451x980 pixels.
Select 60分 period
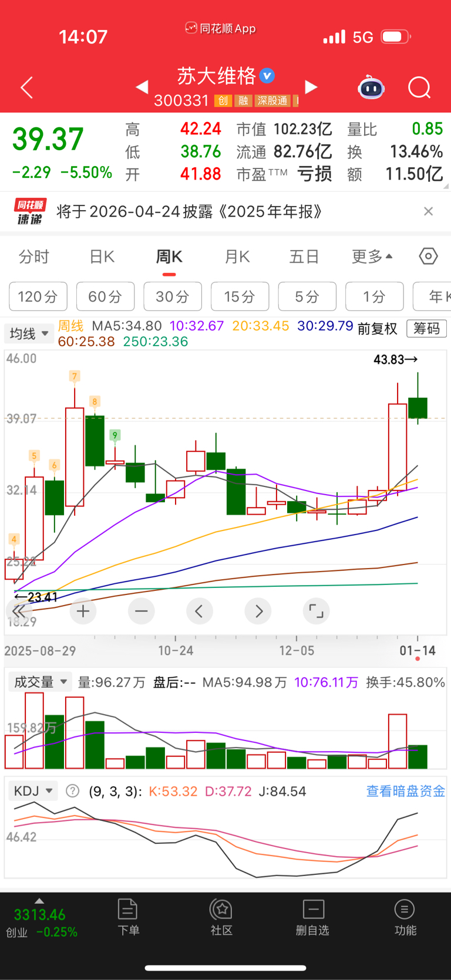click(x=105, y=296)
